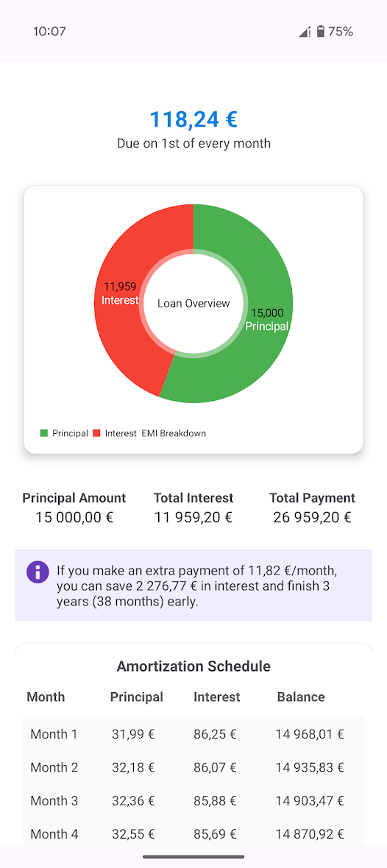Tap the Principal Amount value
The width and height of the screenshot is (387, 868).
click(74, 518)
